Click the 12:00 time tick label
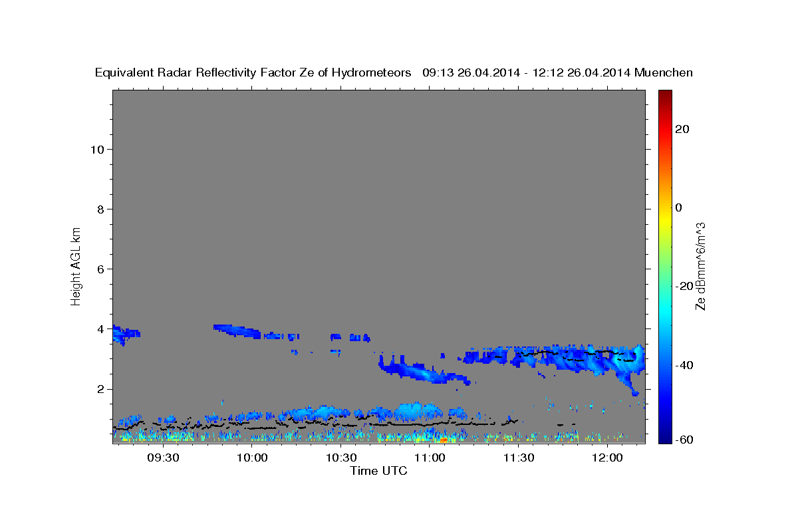798x532 pixels. click(x=607, y=458)
